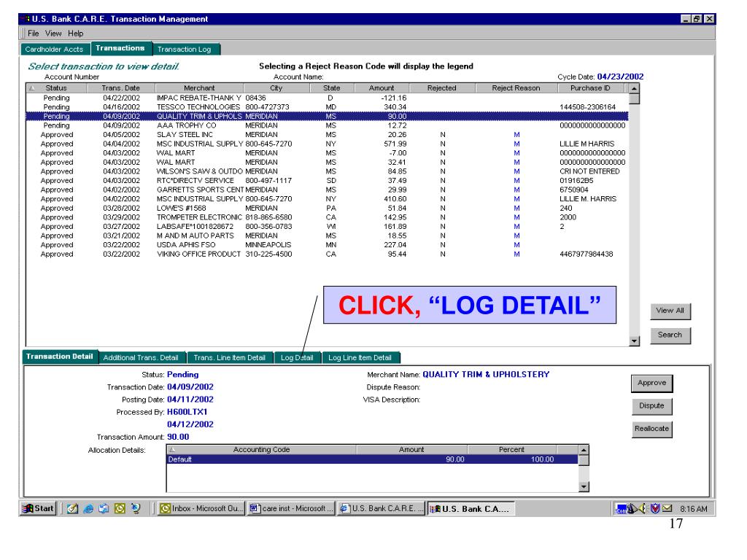Screen dimensions: 747x560
Task: Select the GARRETTS SPORTS CENT transaction row
Action: pyautogui.click(x=327, y=190)
